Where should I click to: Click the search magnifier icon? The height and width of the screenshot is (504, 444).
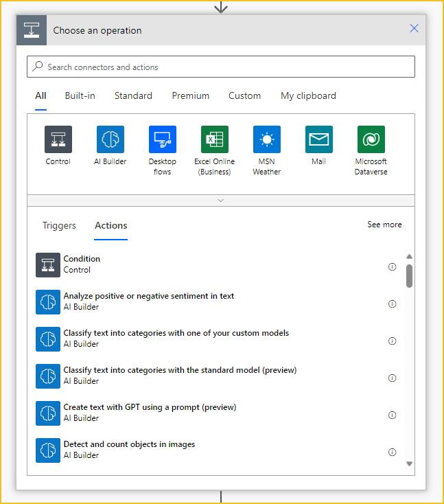pyautogui.click(x=38, y=66)
